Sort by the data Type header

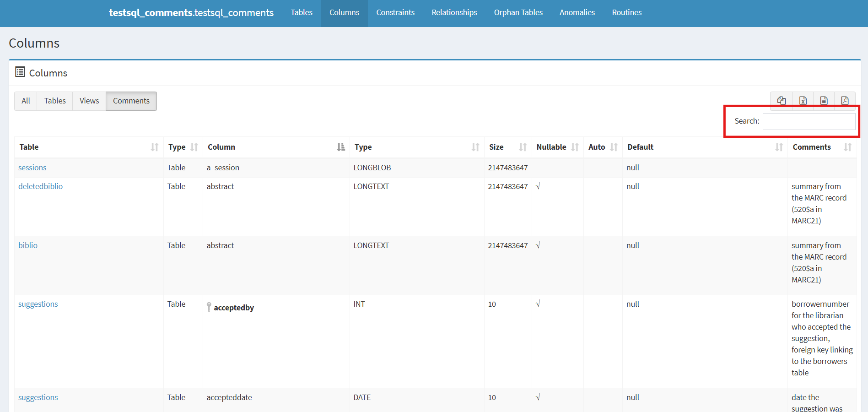click(x=417, y=147)
